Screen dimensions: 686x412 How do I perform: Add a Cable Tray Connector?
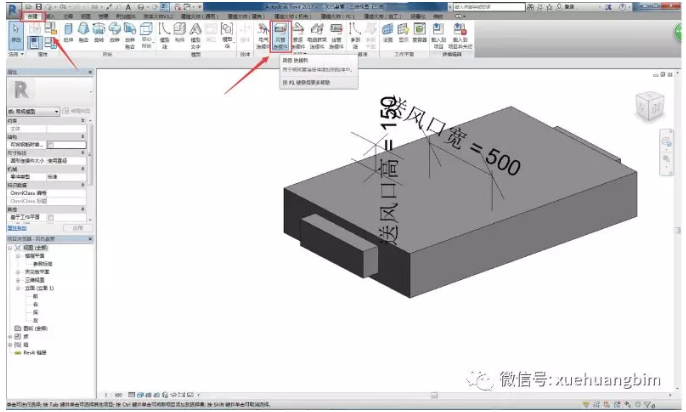317,36
